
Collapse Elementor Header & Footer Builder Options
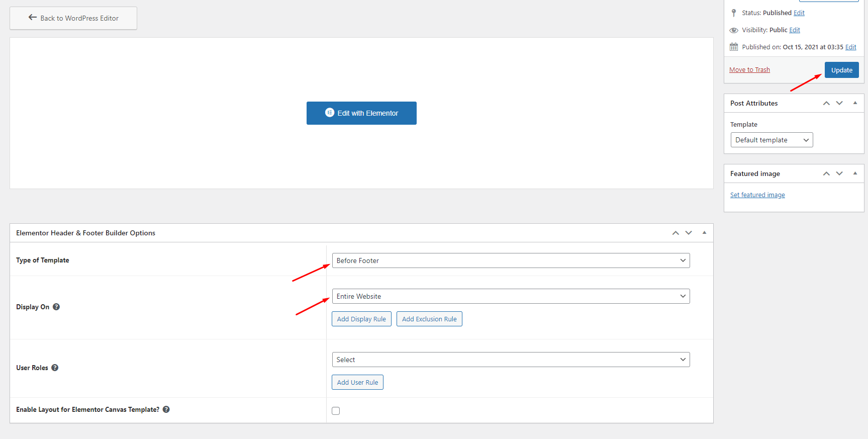[704, 233]
